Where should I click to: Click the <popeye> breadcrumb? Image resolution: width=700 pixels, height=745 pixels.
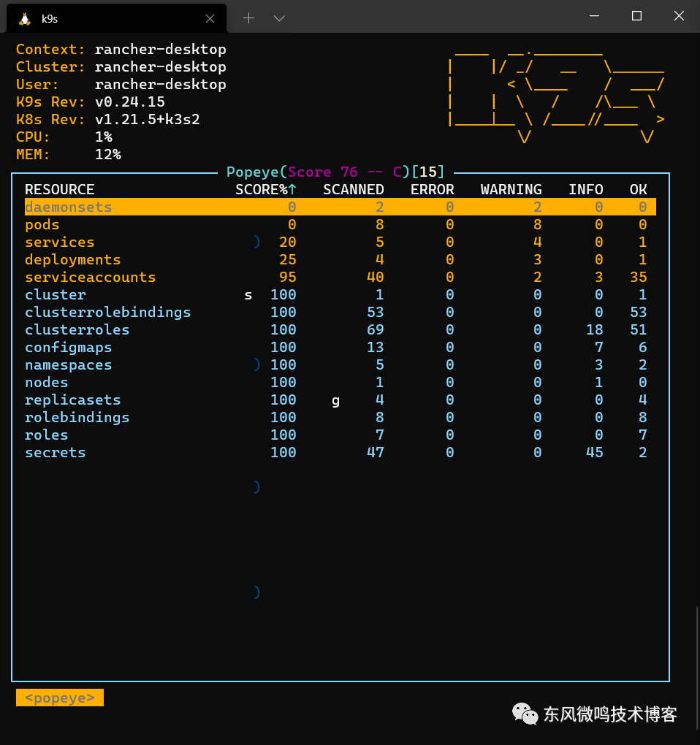60,698
